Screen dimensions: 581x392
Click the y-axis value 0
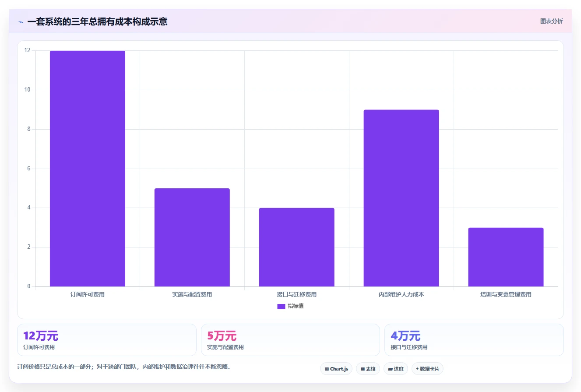(29, 286)
